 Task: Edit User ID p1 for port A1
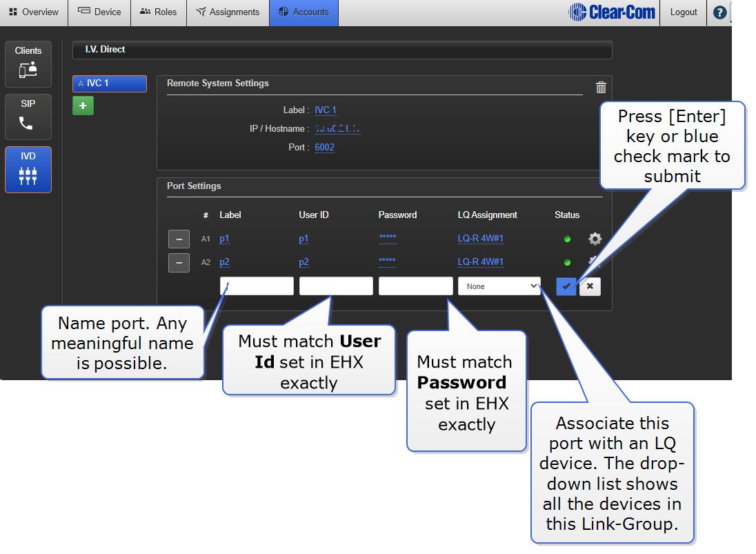click(304, 239)
